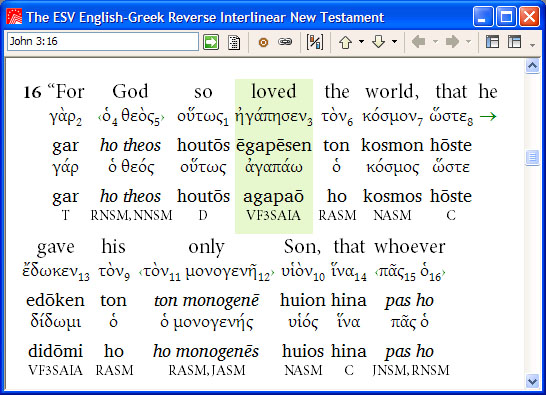
Task: Click the morphology code JNSM, RNSM
Action: click(411, 370)
